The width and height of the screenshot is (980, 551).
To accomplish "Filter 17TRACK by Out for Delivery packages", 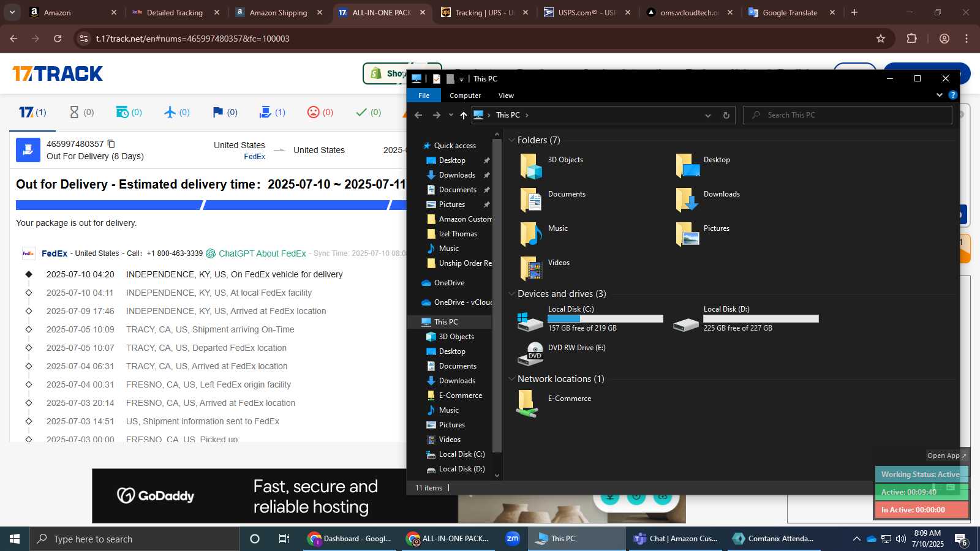I will [273, 112].
